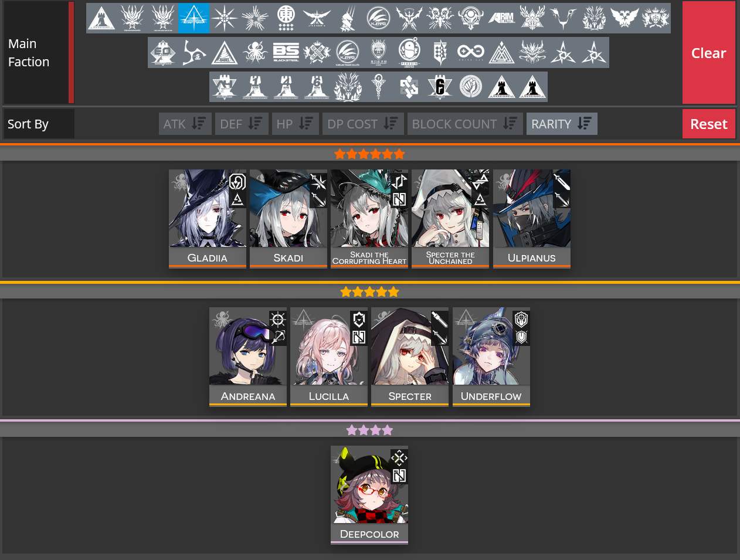Choose the Penguin Logistics faction logo
The width and height of the screenshot is (740, 560).
(409, 53)
